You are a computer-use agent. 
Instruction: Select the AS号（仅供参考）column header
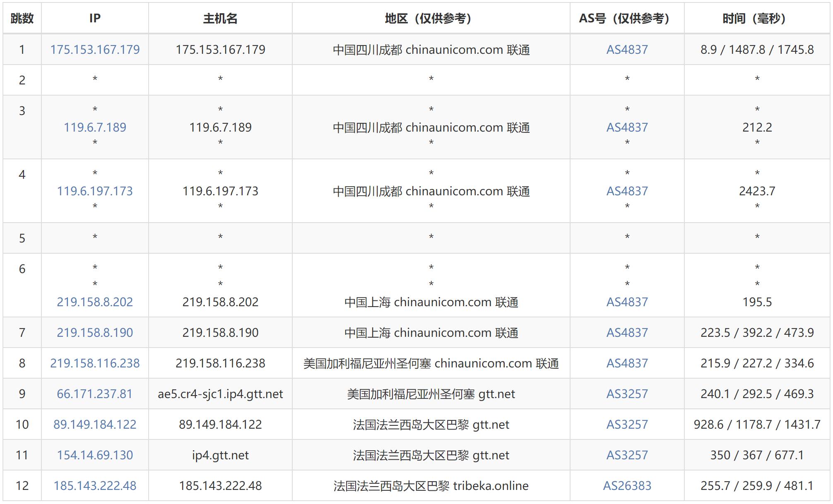coord(627,19)
